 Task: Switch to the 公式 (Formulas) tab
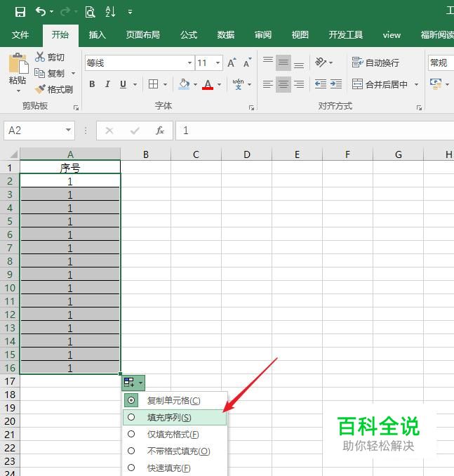tap(189, 35)
